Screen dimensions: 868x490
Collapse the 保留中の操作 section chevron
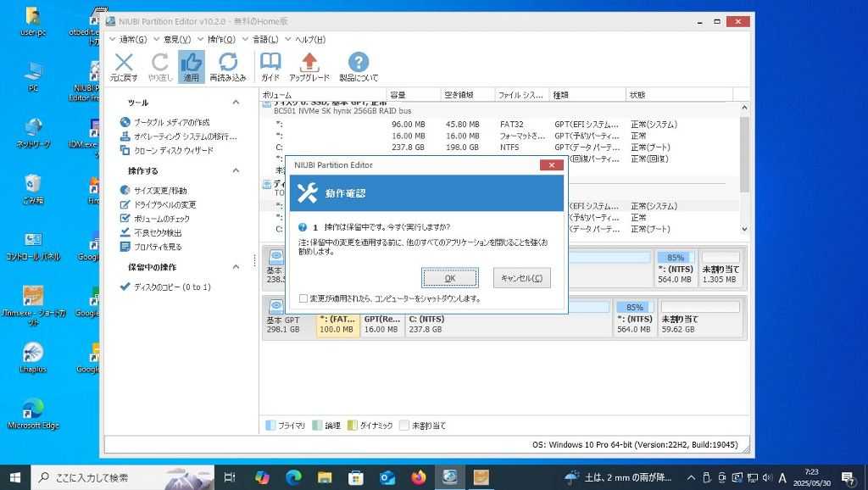point(236,267)
